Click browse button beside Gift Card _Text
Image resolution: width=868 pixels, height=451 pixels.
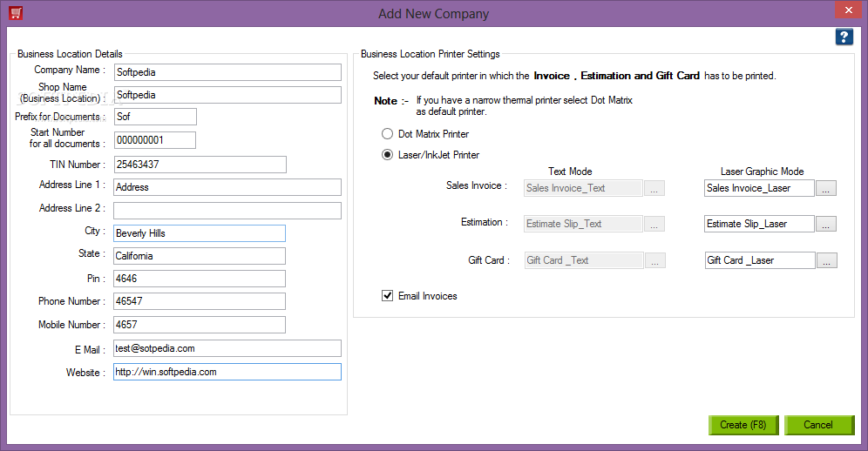(x=655, y=260)
